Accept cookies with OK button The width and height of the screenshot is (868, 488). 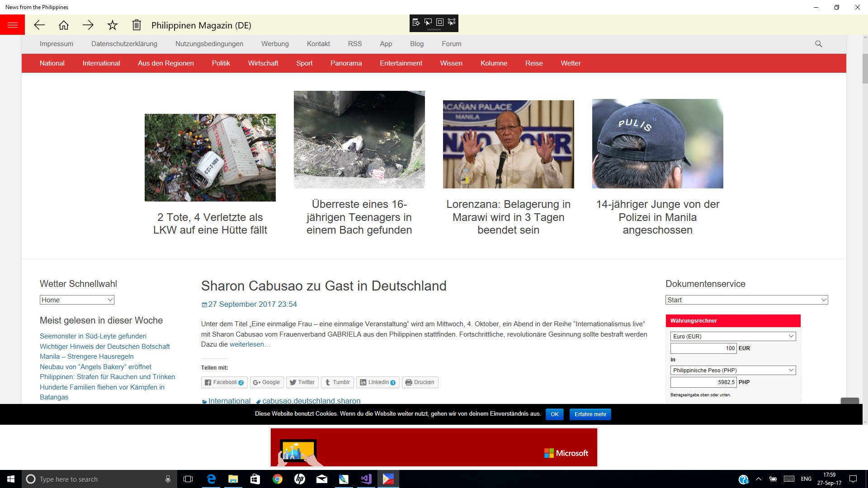tap(554, 414)
